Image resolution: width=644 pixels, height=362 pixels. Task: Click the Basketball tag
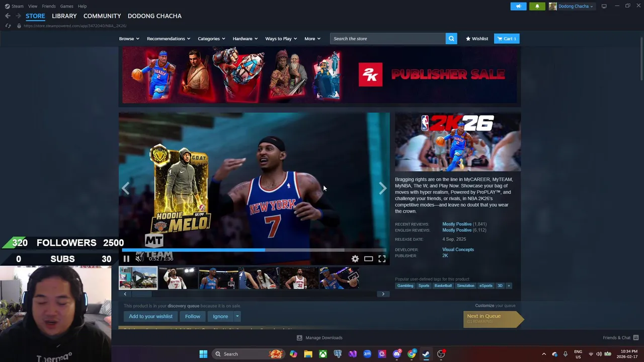(x=443, y=286)
